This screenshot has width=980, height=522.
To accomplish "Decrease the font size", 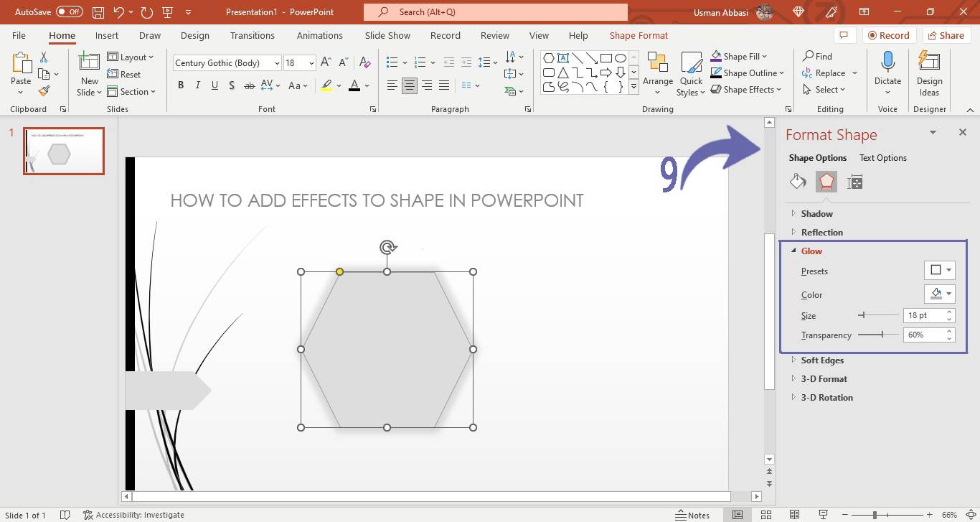I will (344, 62).
